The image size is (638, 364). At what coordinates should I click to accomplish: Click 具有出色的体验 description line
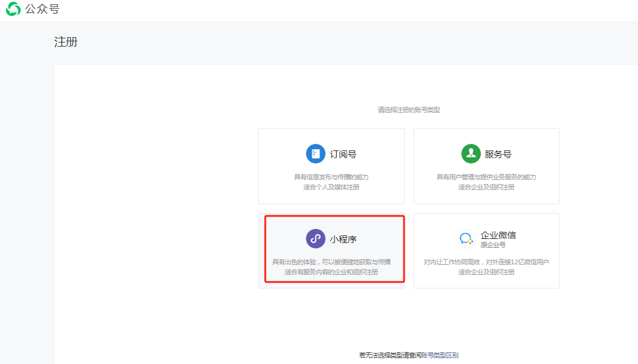click(331, 262)
